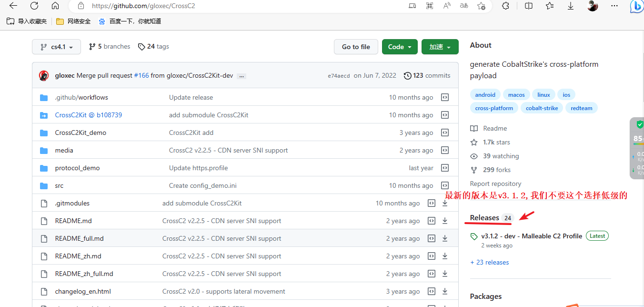Download README_zh.md file icon
Screen dimensions: 644x307
[x=445, y=256]
